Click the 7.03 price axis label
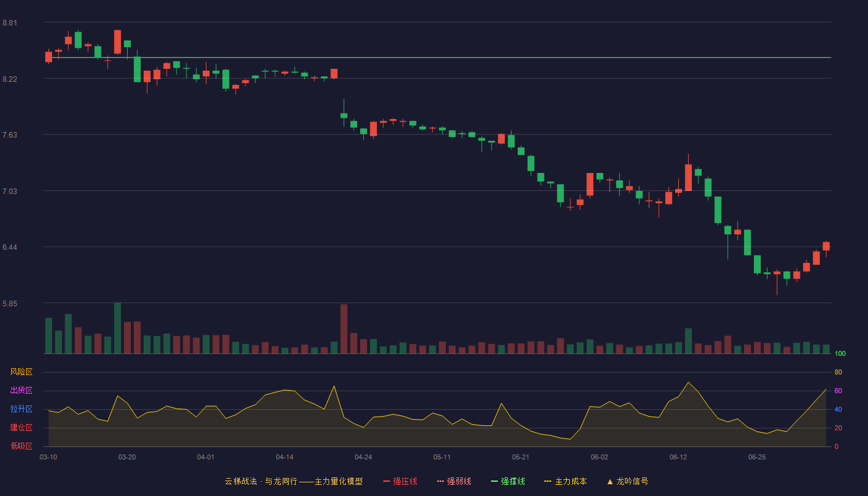The image size is (868, 496). (x=9, y=192)
